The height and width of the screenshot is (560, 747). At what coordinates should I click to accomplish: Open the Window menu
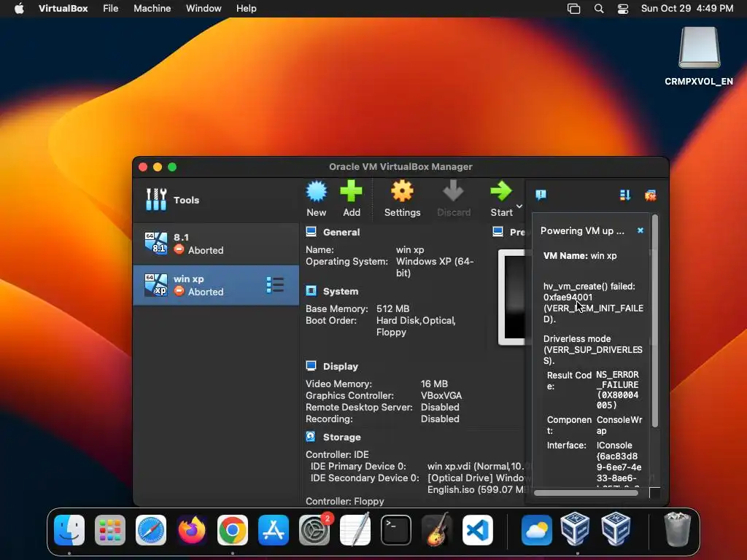pyautogui.click(x=204, y=9)
